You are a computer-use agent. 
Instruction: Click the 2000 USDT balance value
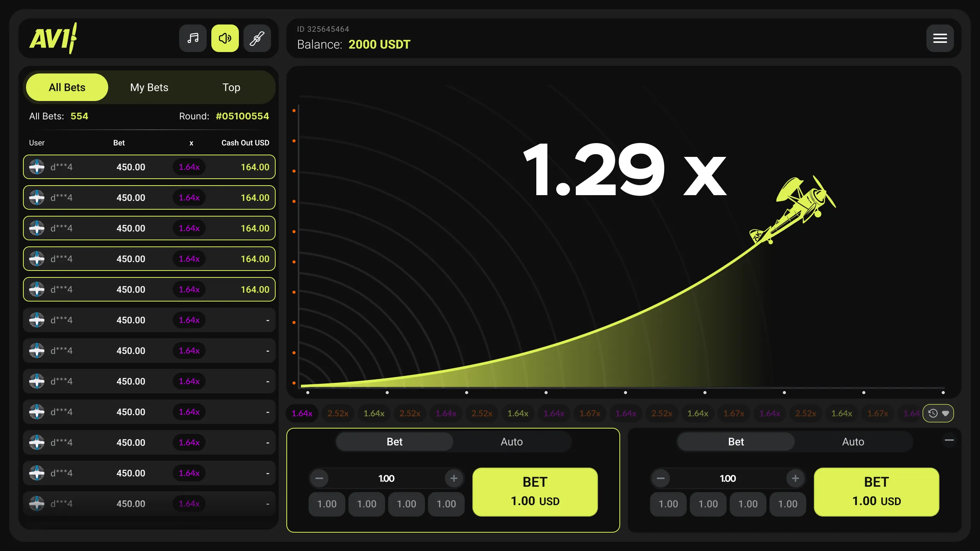point(379,44)
